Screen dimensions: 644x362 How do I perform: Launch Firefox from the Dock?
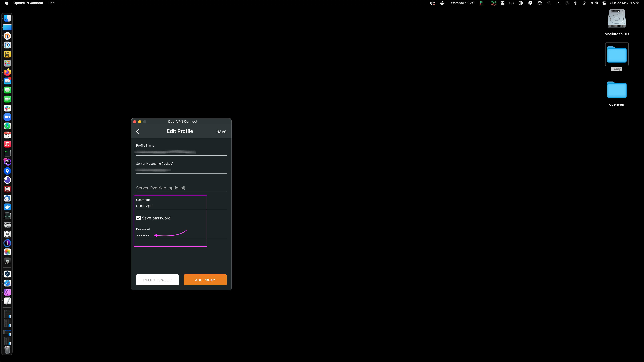pyautogui.click(x=7, y=72)
